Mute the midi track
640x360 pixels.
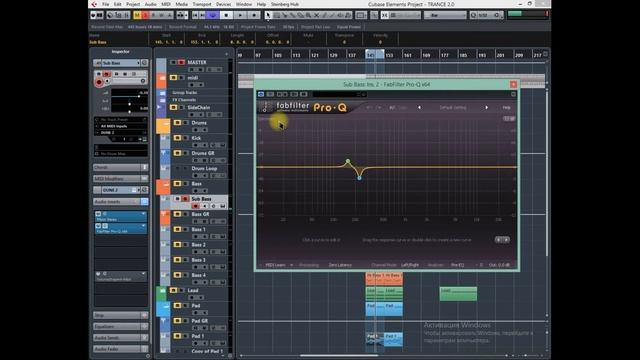pos(173,78)
